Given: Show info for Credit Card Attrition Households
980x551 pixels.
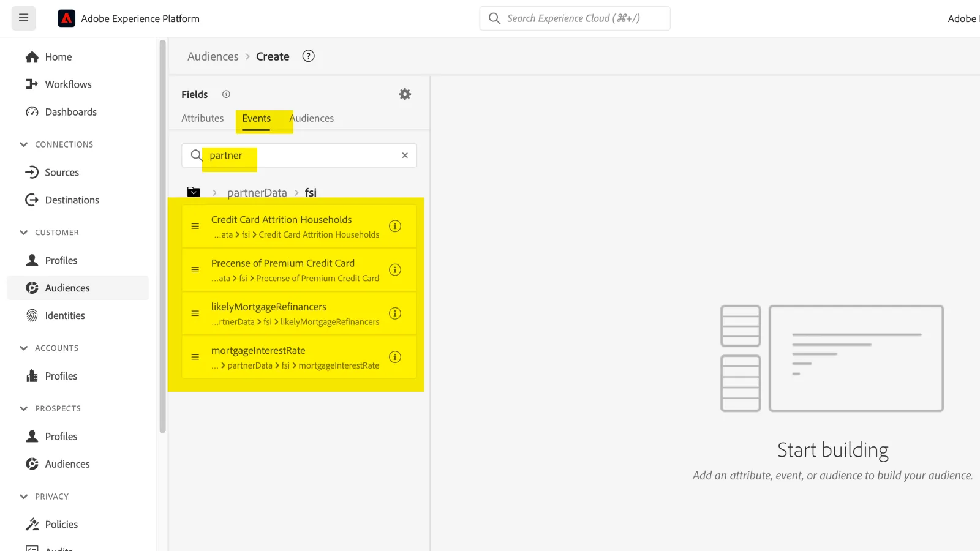Looking at the screenshot, I should pos(395,226).
